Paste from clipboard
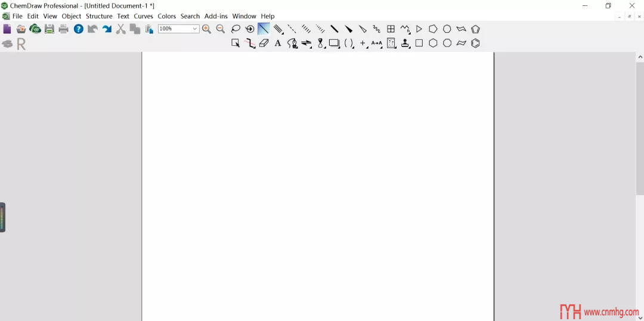This screenshot has width=644, height=321. (149, 29)
